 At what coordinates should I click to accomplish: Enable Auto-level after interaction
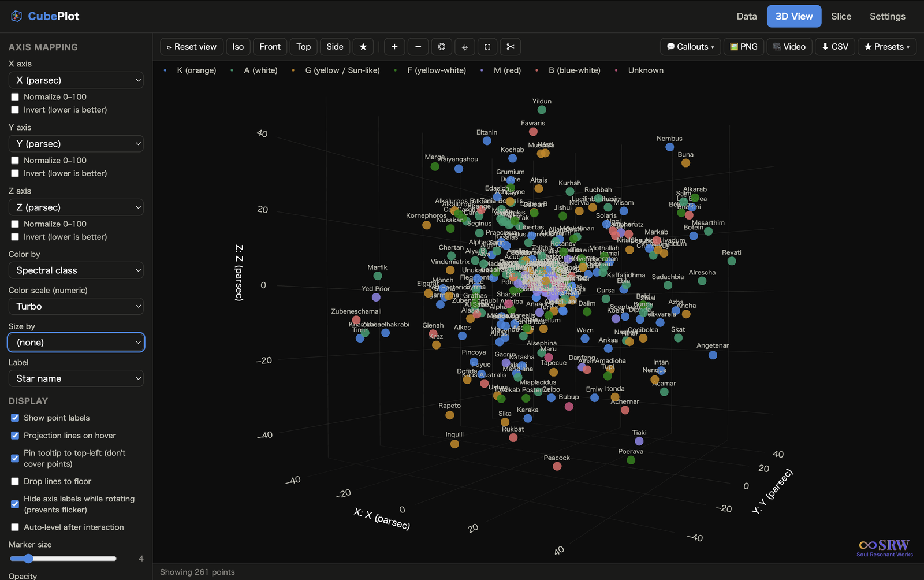click(15, 527)
